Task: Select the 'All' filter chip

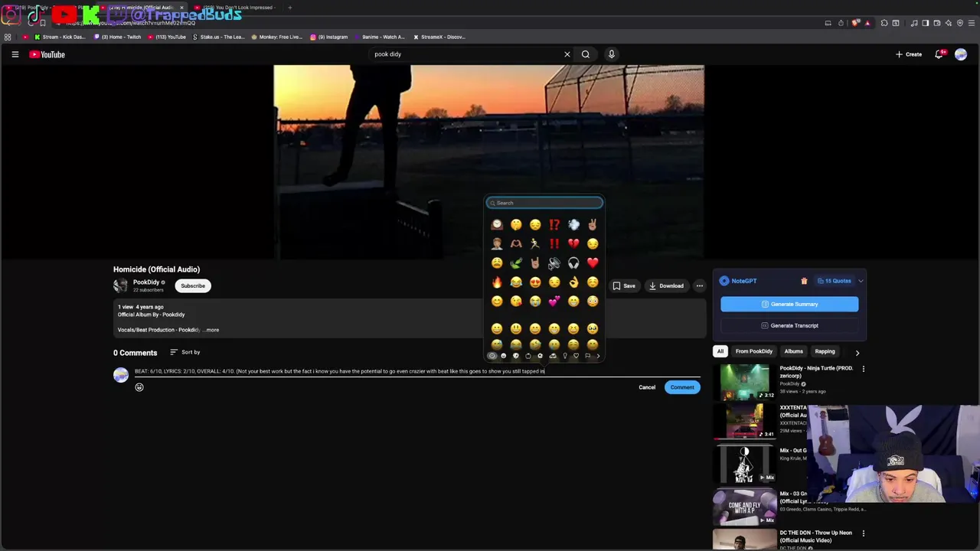Action: [720, 351]
